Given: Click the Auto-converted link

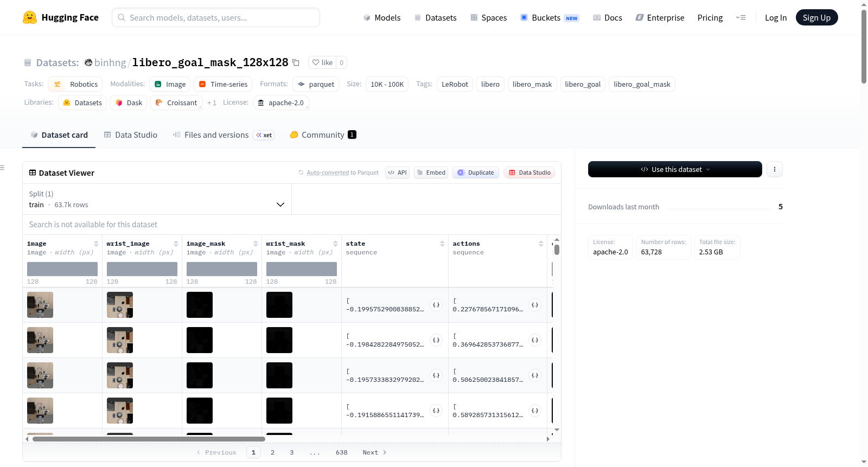Looking at the screenshot, I should [x=328, y=172].
